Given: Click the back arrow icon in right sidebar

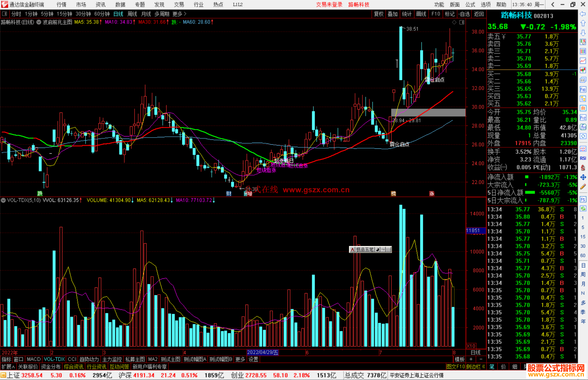Looking at the screenshot, I should [x=583, y=14].
